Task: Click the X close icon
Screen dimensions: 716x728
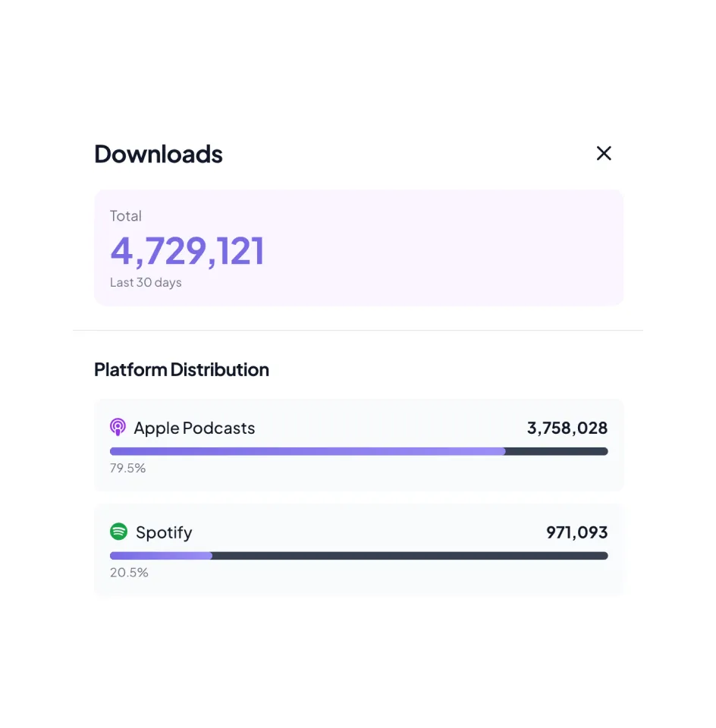Action: click(604, 153)
